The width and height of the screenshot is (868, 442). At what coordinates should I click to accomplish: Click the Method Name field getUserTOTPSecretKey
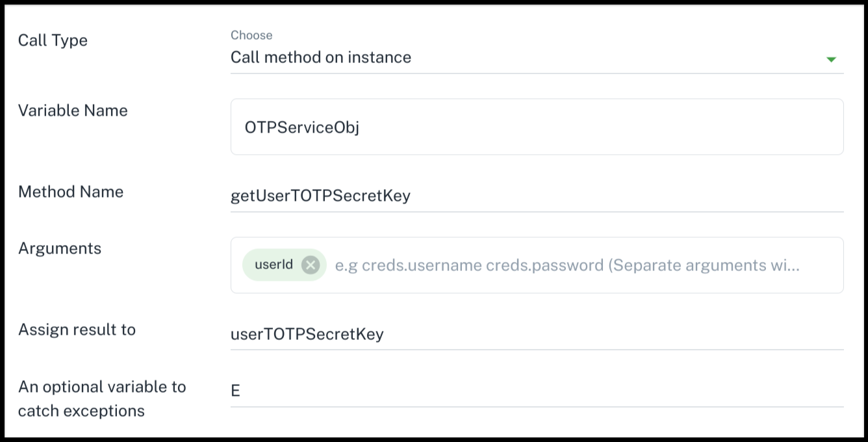coord(537,196)
